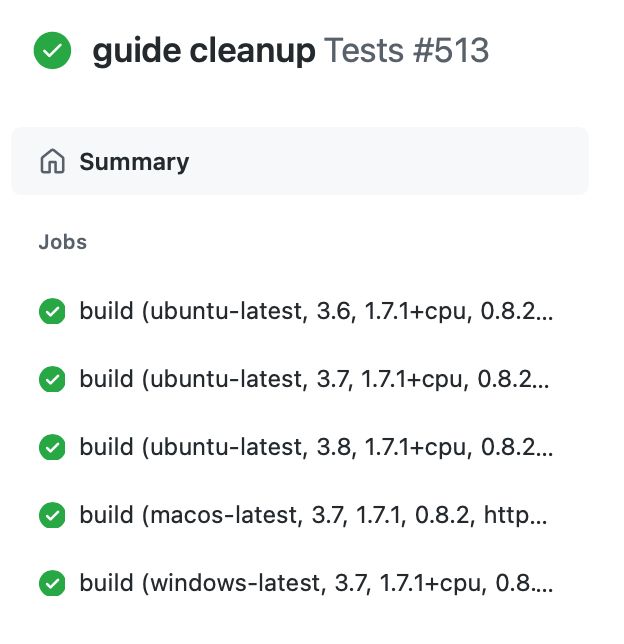Click the Jobs section heading
Screen dimensions: 624x644
click(63, 242)
